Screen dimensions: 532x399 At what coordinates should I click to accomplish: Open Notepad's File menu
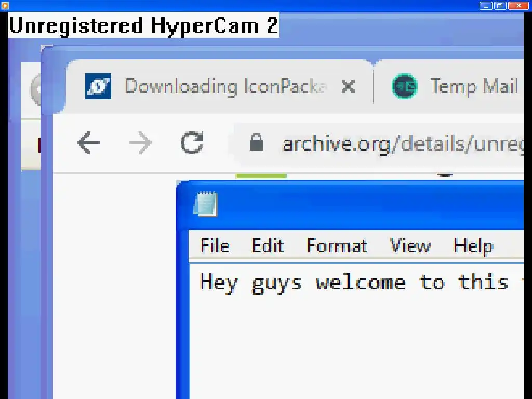pyautogui.click(x=215, y=246)
